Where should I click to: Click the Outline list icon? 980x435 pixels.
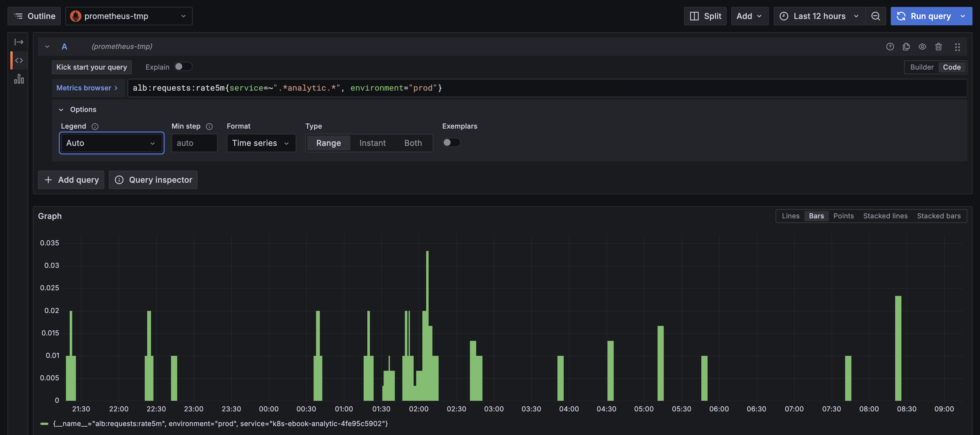point(18,16)
